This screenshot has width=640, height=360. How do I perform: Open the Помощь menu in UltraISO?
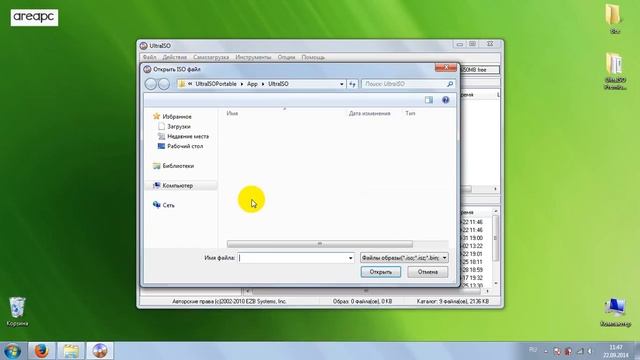313,57
